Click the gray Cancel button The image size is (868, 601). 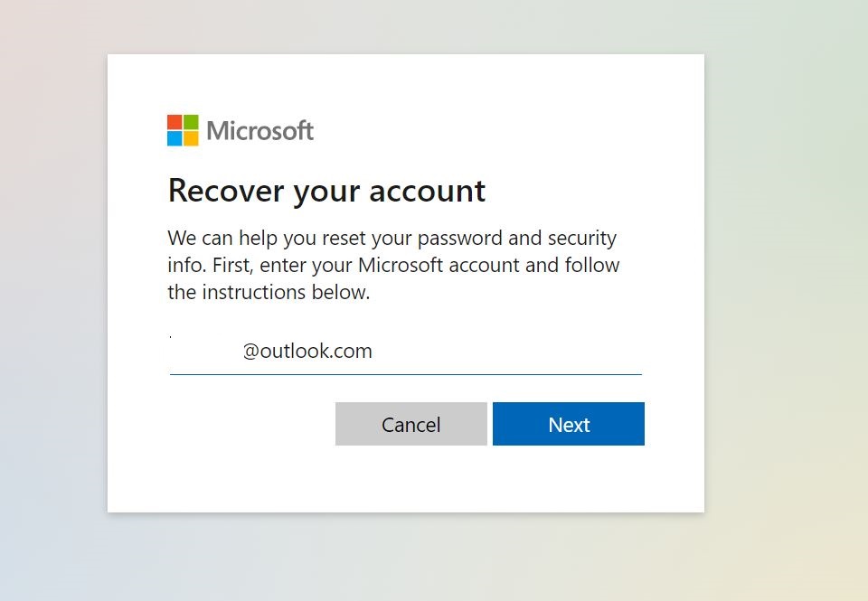coord(410,424)
